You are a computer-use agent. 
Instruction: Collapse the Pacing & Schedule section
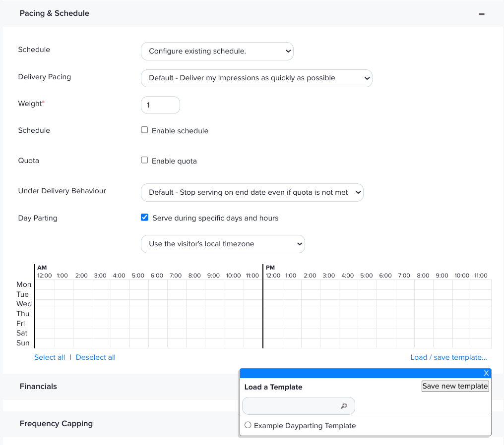(481, 14)
